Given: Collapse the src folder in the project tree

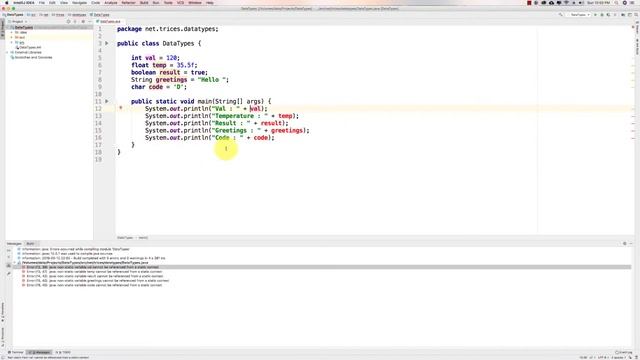Looking at the screenshot, I should click(x=11, y=42).
